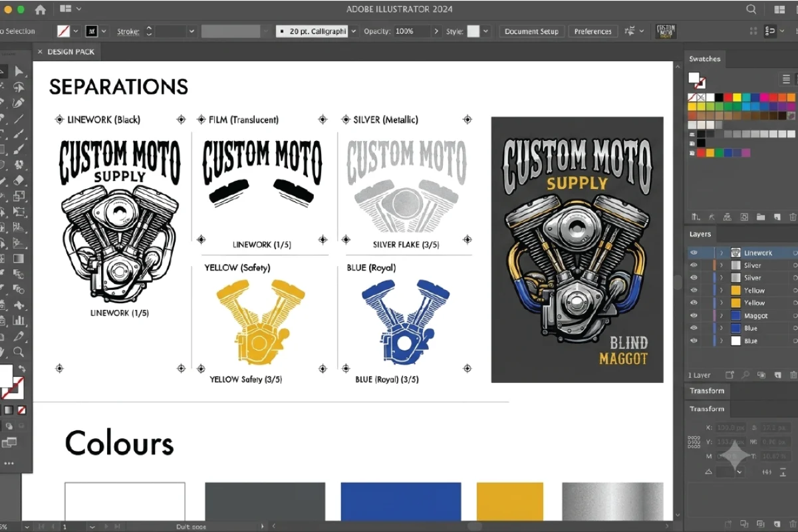798x532 pixels.
Task: Pick the black swatch in Swatches panel
Action: [x=719, y=97]
